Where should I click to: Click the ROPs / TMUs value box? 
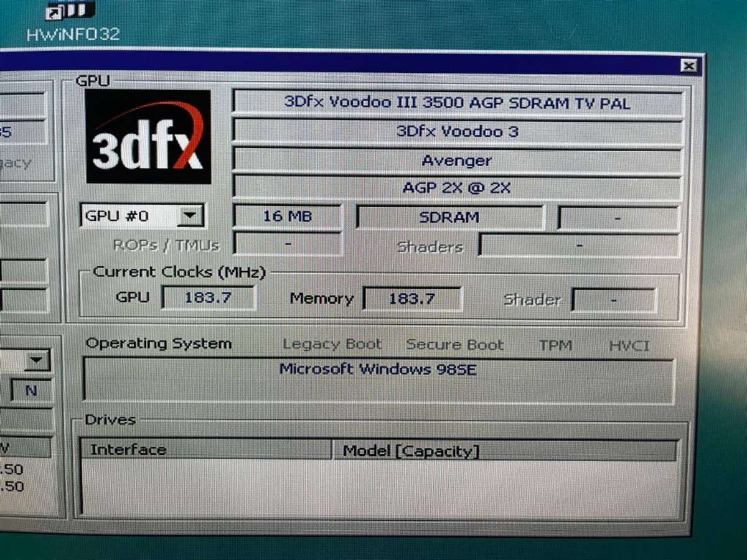click(288, 245)
